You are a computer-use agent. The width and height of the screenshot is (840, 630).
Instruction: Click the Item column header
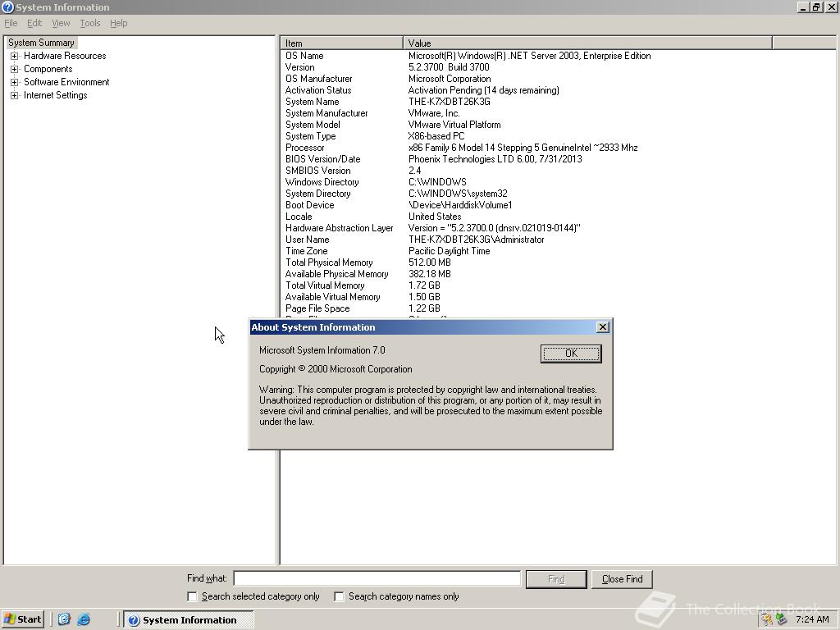341,43
